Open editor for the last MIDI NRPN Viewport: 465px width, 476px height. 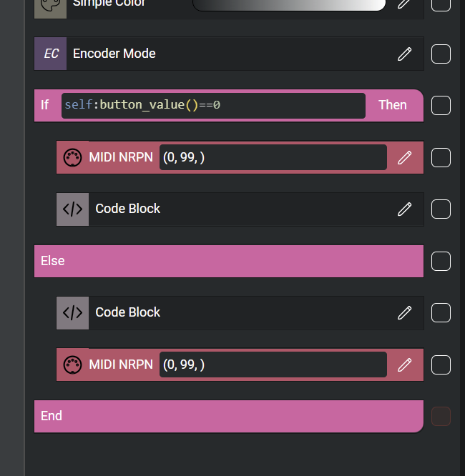(404, 365)
